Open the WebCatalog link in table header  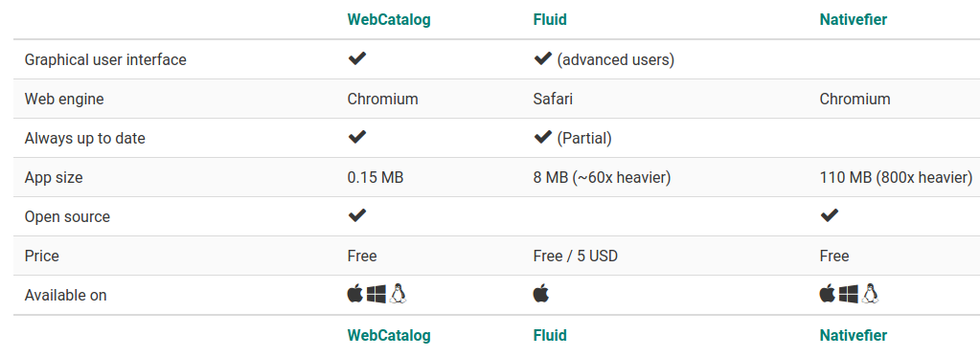click(x=389, y=19)
